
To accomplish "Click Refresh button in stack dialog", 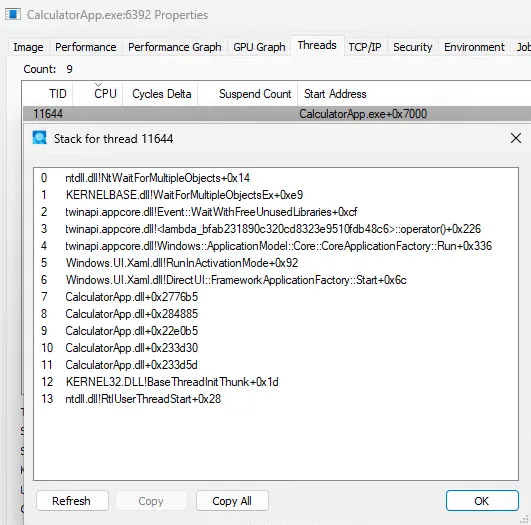I will click(72, 501).
